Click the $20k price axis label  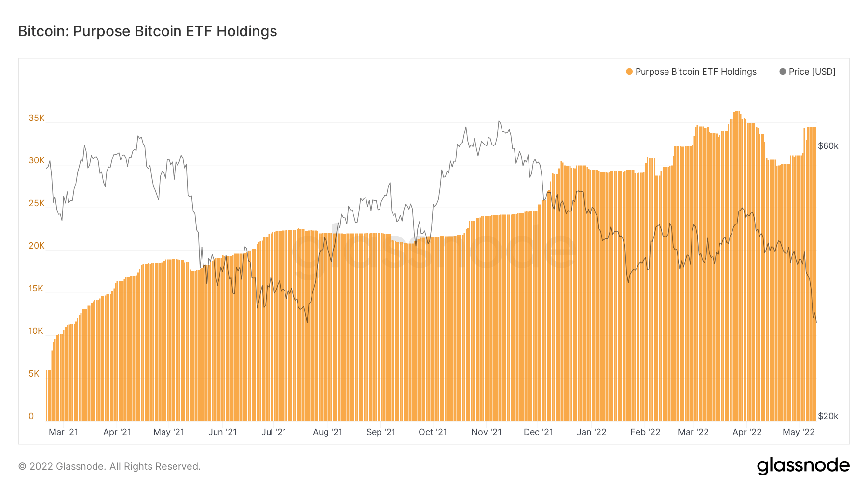(x=828, y=416)
